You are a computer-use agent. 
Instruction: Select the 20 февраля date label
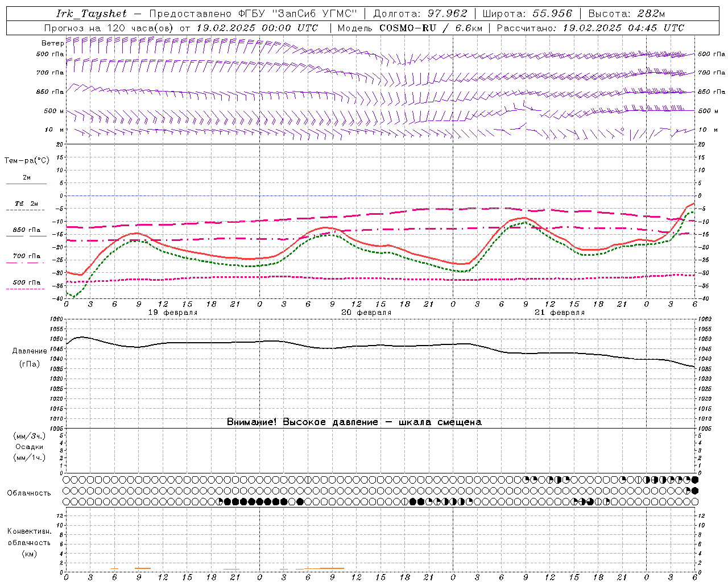pos(366,313)
